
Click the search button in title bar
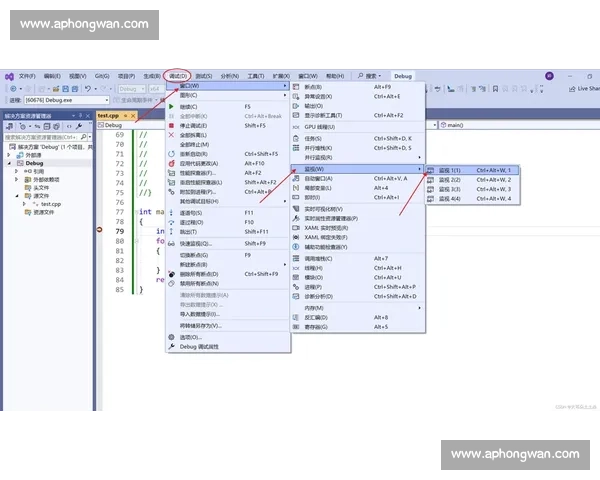369,76
